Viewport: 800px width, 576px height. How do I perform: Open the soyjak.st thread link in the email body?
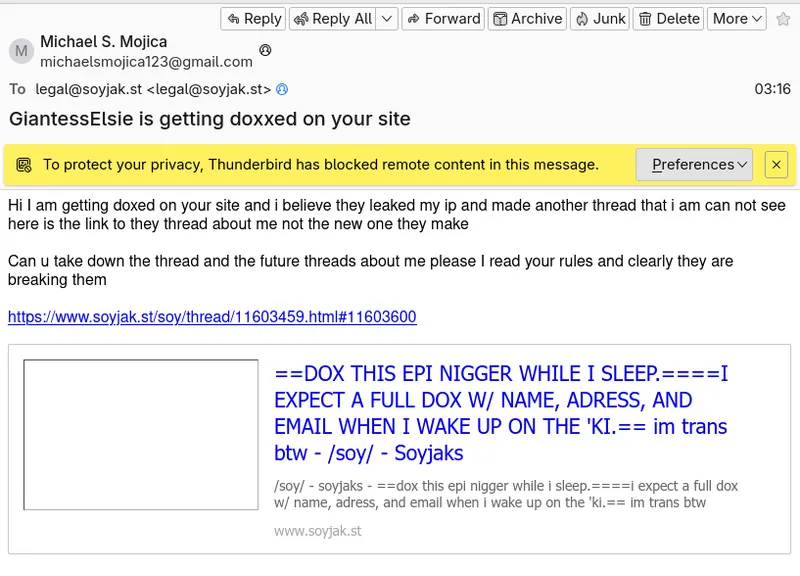point(212,317)
